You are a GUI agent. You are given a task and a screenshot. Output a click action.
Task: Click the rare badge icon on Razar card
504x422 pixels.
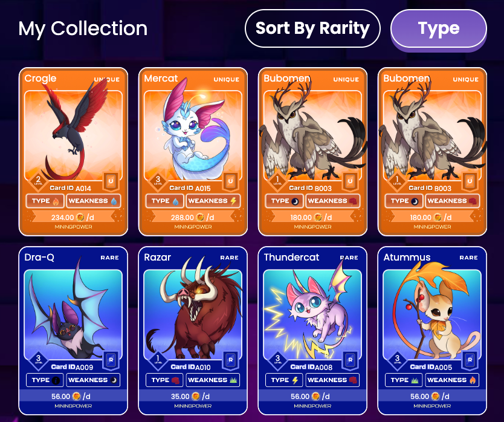[230, 360]
